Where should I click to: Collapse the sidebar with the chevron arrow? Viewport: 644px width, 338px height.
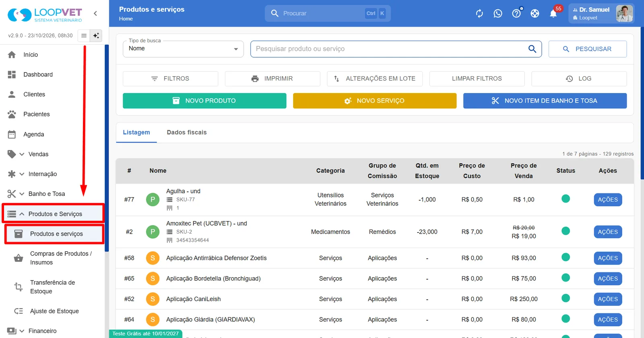(x=95, y=13)
